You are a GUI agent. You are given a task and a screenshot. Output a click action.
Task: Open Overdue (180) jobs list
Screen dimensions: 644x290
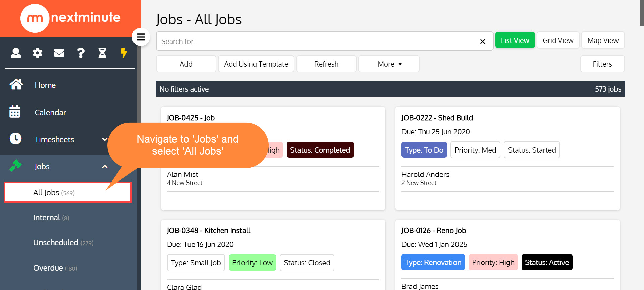pos(55,268)
